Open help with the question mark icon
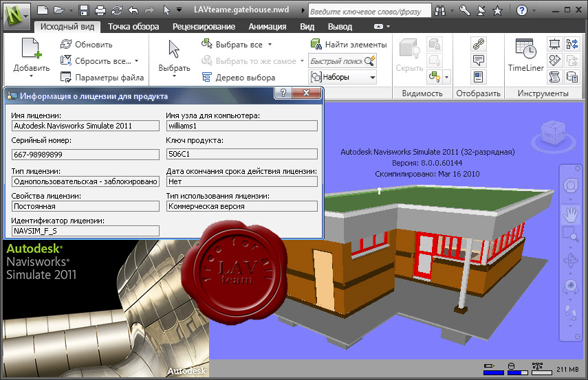Screen dimensions: 588x380 click(521, 10)
